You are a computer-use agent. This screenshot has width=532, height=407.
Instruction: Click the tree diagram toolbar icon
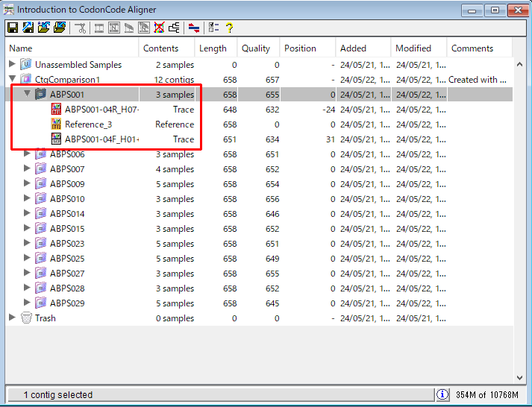point(174,28)
